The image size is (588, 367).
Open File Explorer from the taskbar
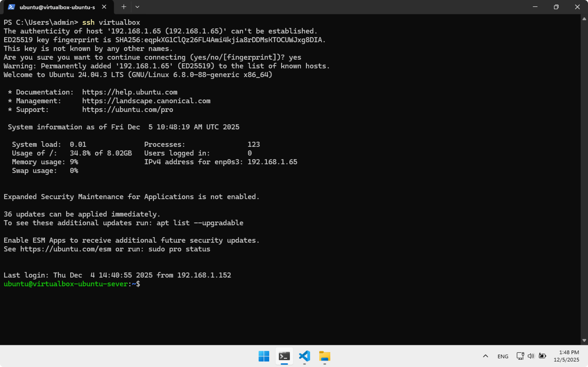[x=325, y=356]
